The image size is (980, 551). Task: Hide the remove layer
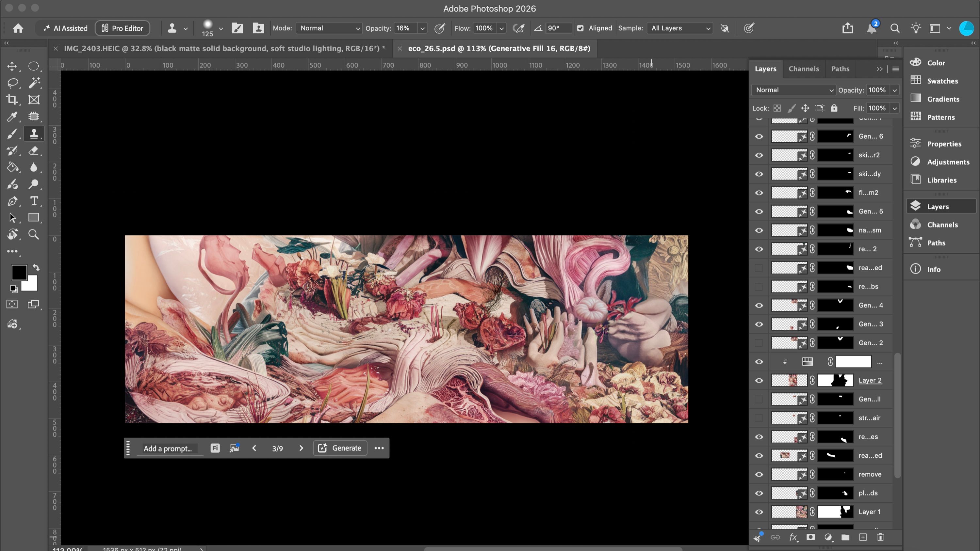(759, 474)
